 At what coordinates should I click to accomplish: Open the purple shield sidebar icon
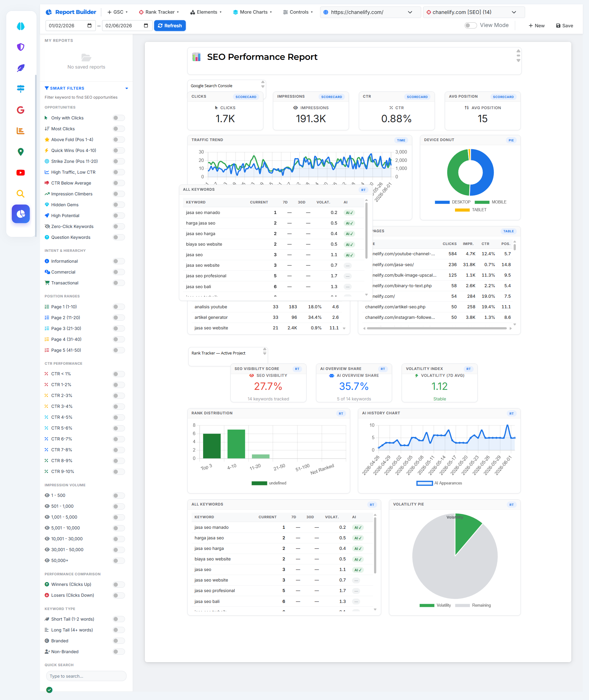coord(21,47)
